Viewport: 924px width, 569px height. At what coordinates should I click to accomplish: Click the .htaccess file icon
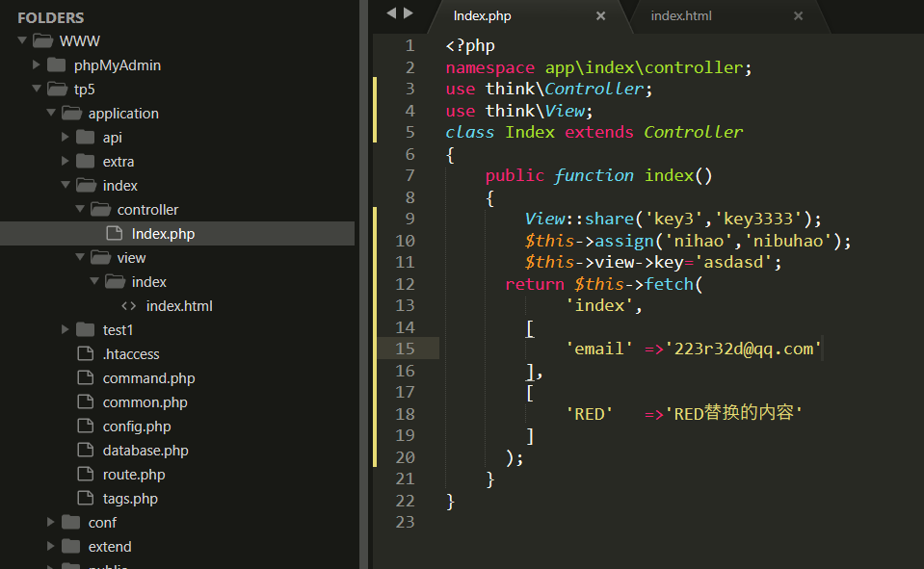86,354
